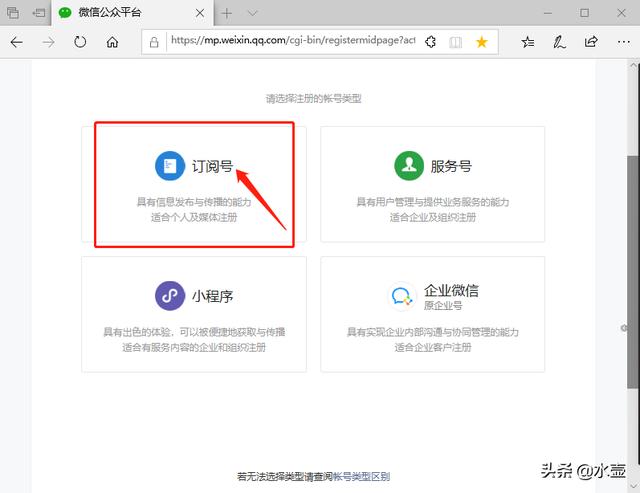Image resolution: width=640 pixels, height=493 pixels.
Task: Select the 小程序 account title
Action: [213, 296]
